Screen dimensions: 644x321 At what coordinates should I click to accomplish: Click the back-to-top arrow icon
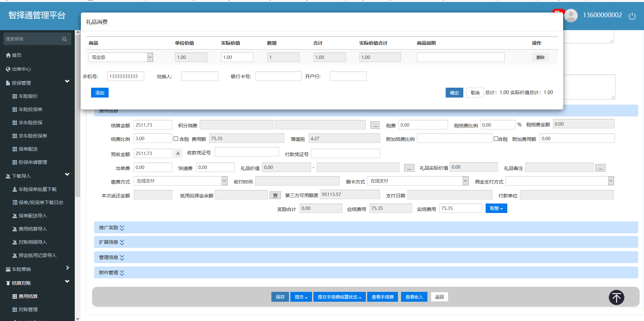pos(617,298)
